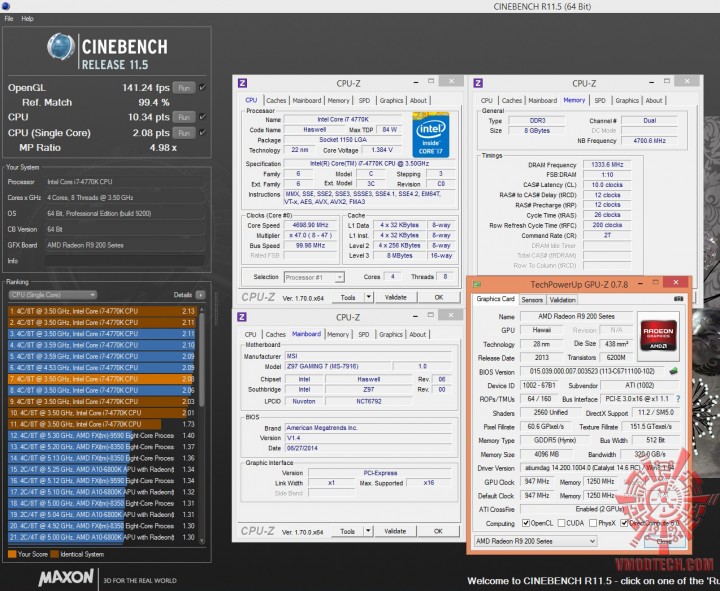Toggle the CPU (Single Core) test checkbox
Viewport: 720px width, 591px height.
pyautogui.click(x=202, y=132)
